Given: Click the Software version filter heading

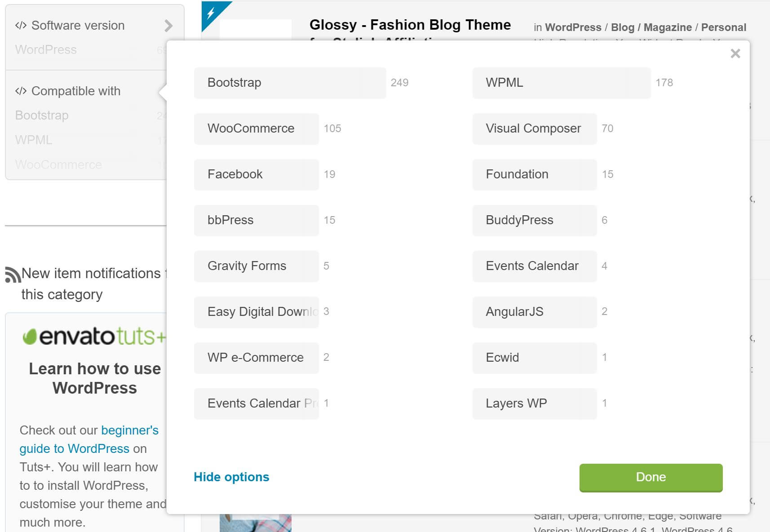Looking at the screenshot, I should point(78,26).
